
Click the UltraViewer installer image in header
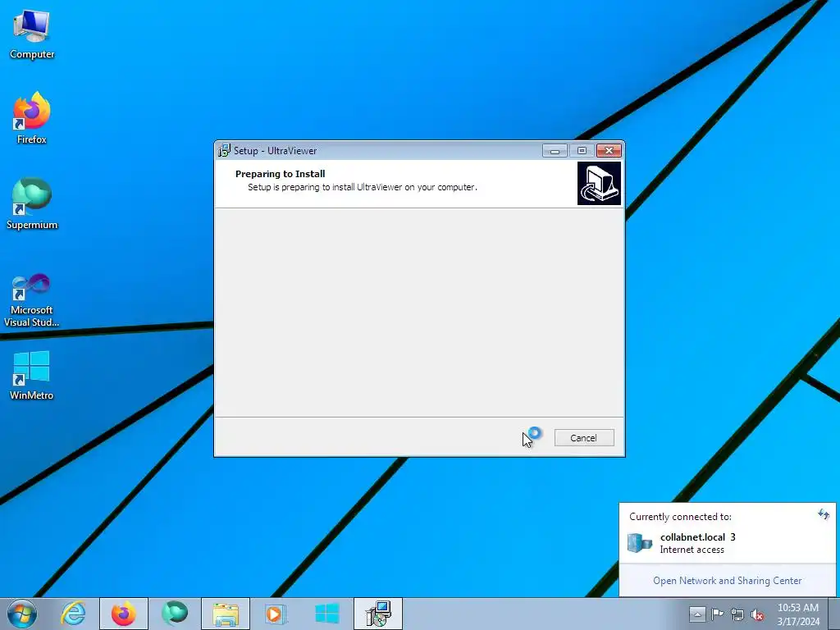(x=599, y=183)
